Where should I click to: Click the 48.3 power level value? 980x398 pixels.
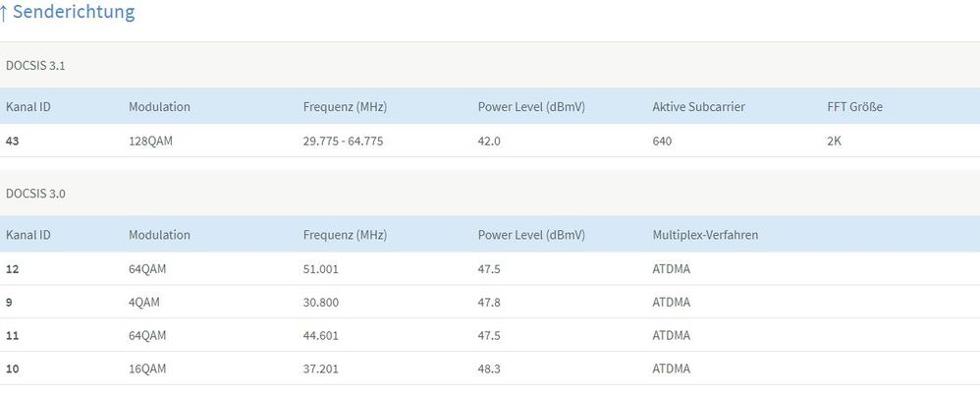coord(489,369)
